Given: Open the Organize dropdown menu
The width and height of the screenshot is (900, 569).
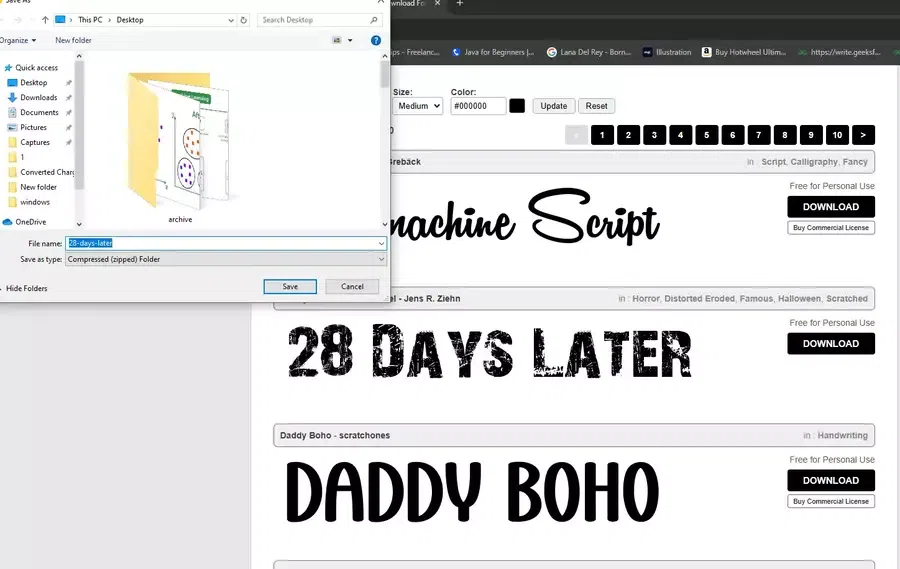Looking at the screenshot, I should [18, 40].
